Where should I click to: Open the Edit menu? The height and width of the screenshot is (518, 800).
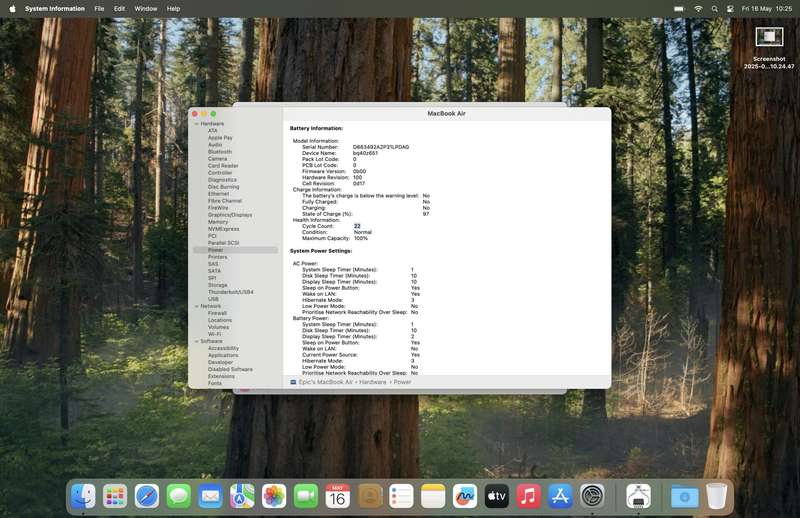tap(119, 9)
